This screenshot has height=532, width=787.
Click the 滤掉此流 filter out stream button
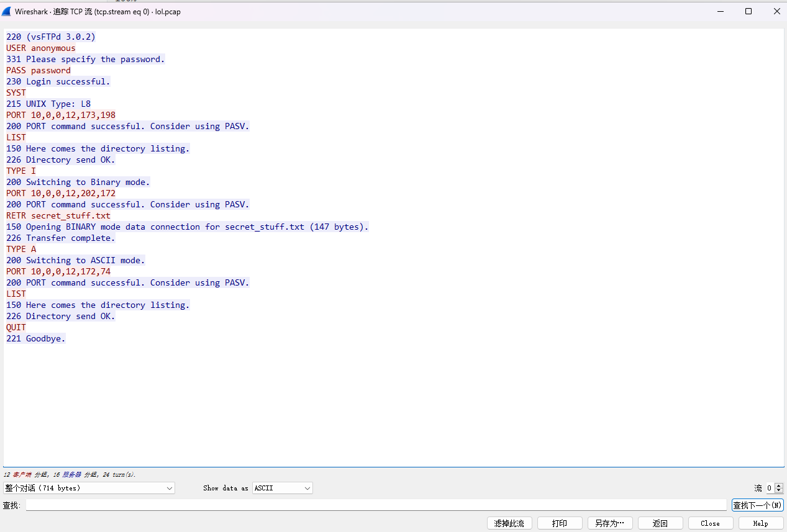click(x=509, y=523)
